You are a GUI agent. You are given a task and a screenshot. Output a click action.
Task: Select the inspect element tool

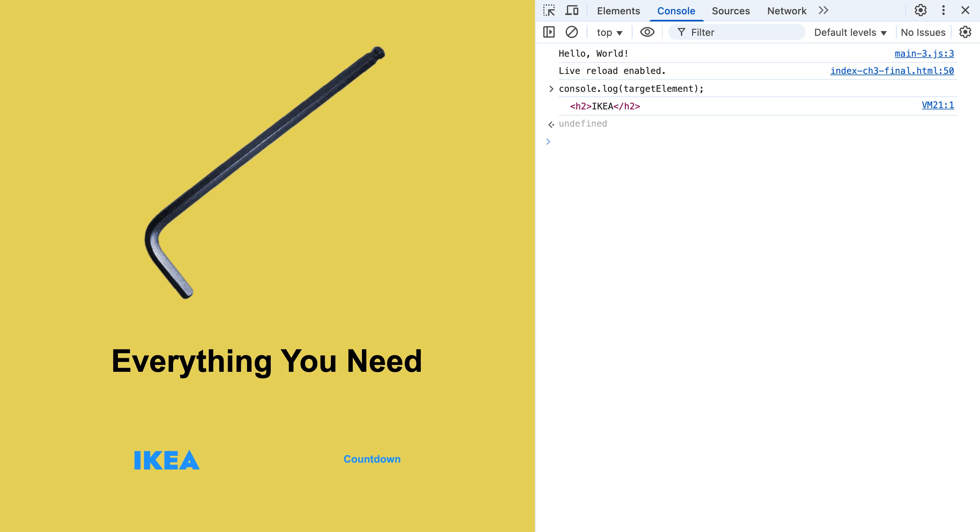pos(549,10)
